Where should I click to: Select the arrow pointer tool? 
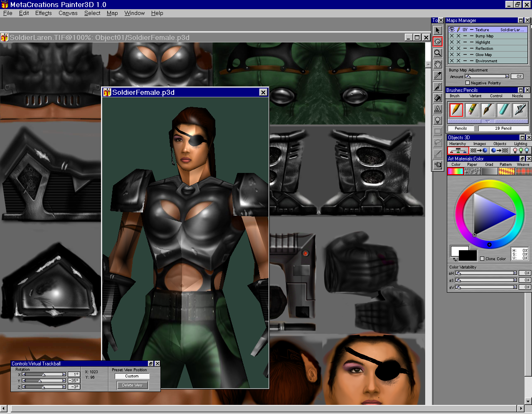[x=438, y=30]
